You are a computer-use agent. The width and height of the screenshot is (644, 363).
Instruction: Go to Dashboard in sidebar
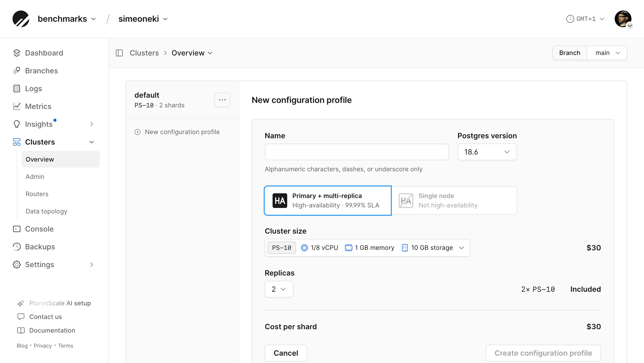[x=44, y=53]
